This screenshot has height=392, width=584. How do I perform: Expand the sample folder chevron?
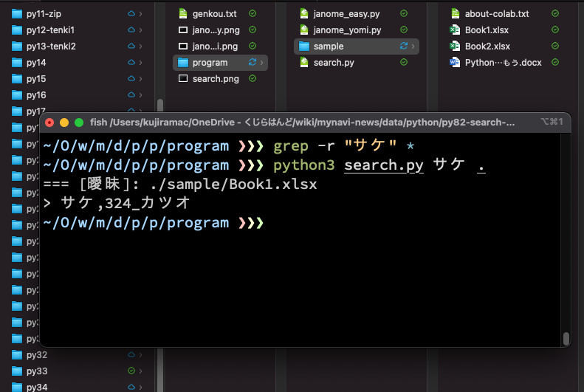[x=413, y=47]
